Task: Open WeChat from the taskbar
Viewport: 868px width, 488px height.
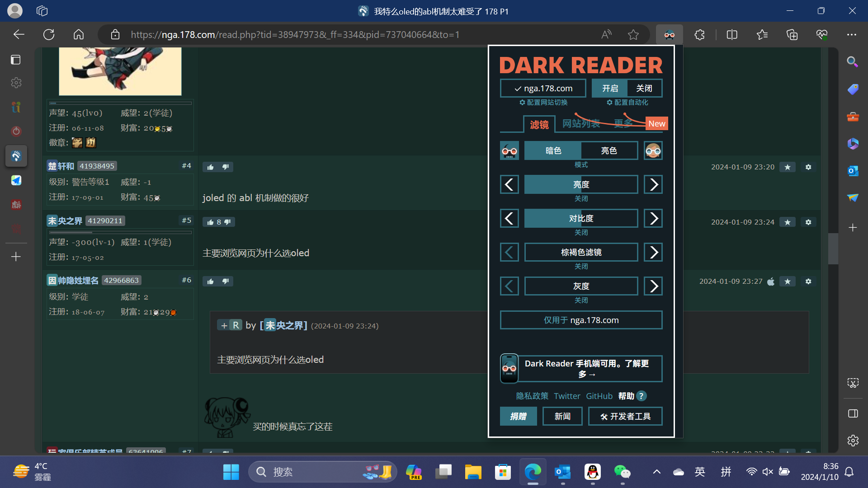Action: [x=622, y=472]
